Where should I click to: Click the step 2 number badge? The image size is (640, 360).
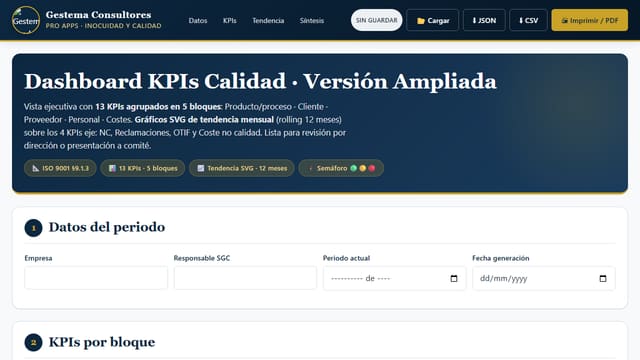(x=33, y=342)
